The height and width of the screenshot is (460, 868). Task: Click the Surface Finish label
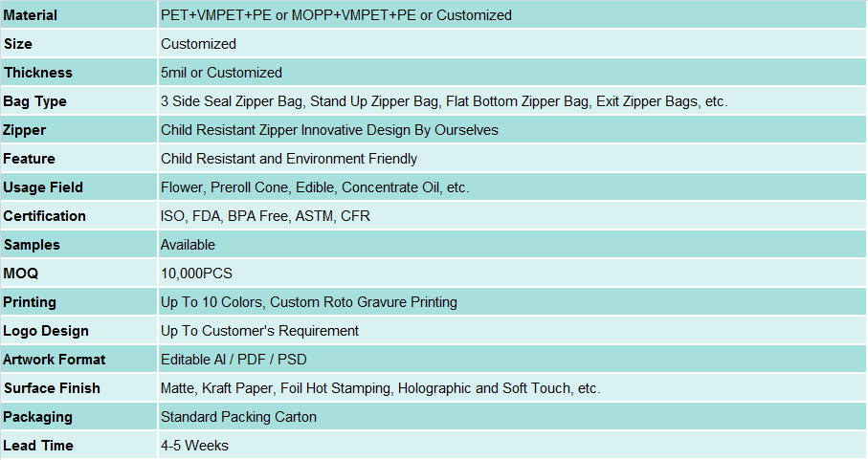[52, 388]
